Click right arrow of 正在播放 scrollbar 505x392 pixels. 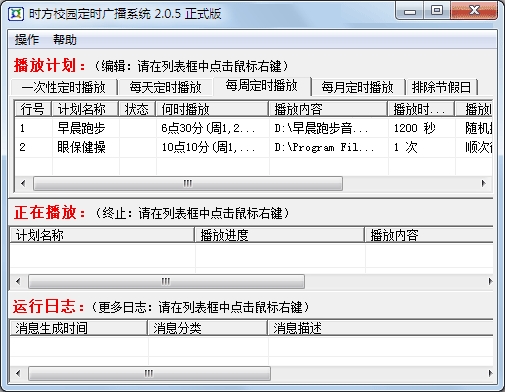point(490,281)
